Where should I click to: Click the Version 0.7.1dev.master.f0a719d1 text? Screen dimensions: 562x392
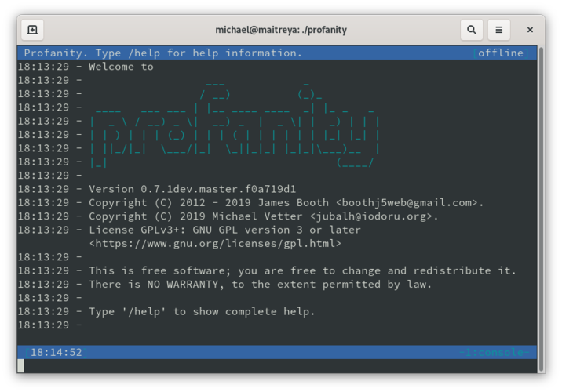[192, 189]
